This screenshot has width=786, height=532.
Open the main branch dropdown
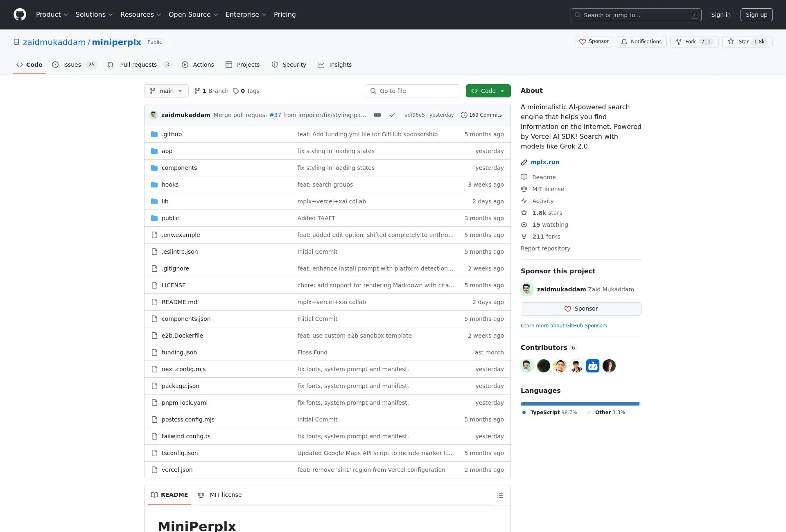coord(166,91)
